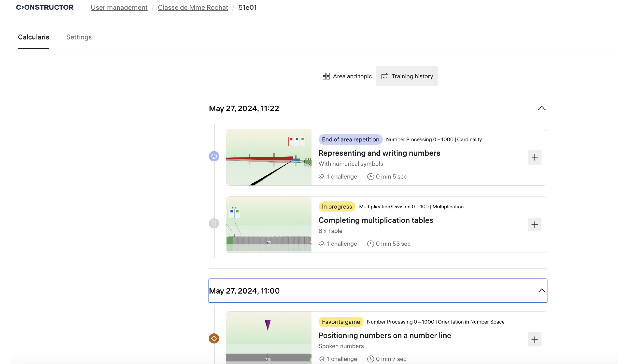Viewport: 618px width, 364px height.
Task: Click the orange target icon on timeline
Action: click(214, 339)
